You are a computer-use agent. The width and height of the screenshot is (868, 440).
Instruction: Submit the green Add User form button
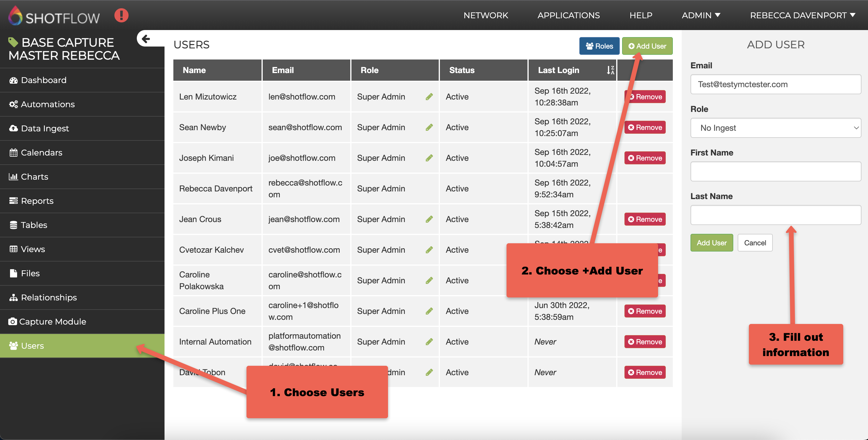(x=711, y=243)
